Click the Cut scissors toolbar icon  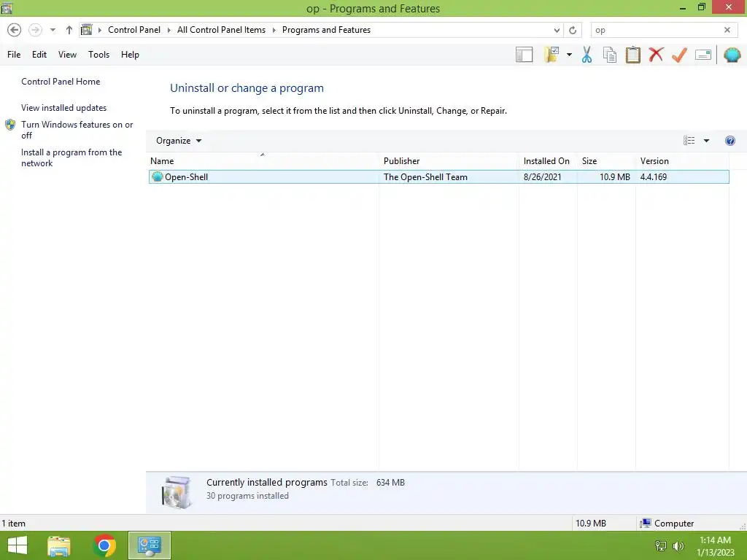tap(587, 55)
